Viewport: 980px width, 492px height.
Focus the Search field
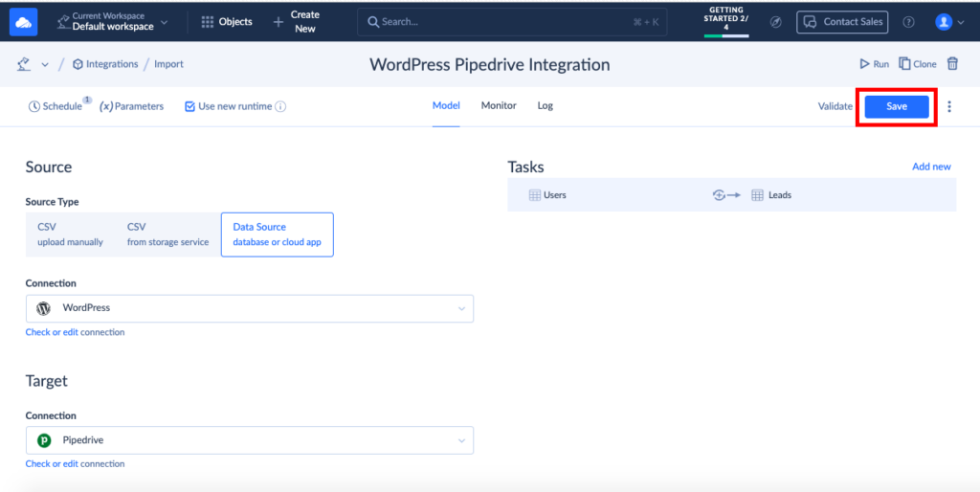point(512,22)
